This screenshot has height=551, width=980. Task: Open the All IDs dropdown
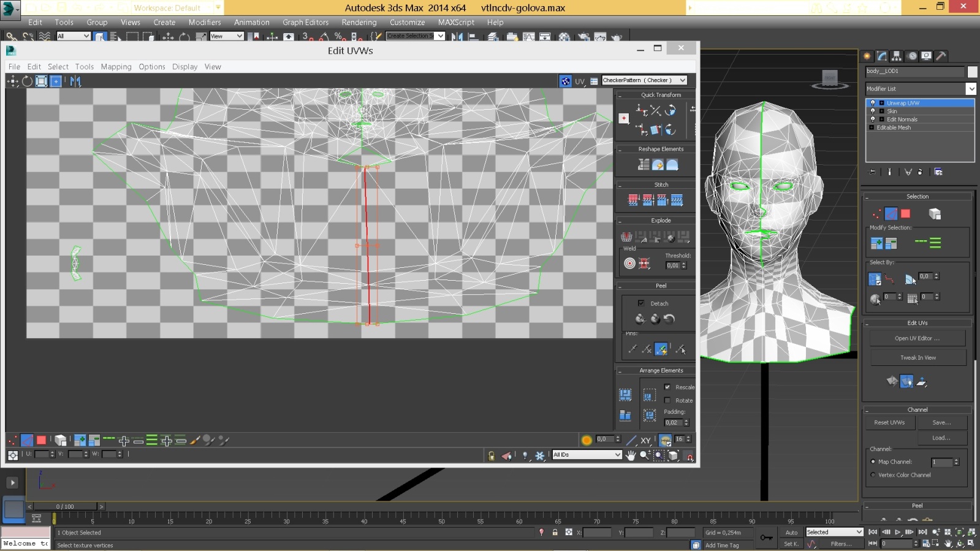587,455
